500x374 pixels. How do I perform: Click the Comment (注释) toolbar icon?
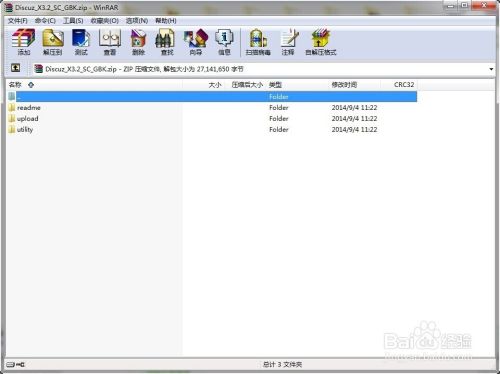(x=288, y=42)
